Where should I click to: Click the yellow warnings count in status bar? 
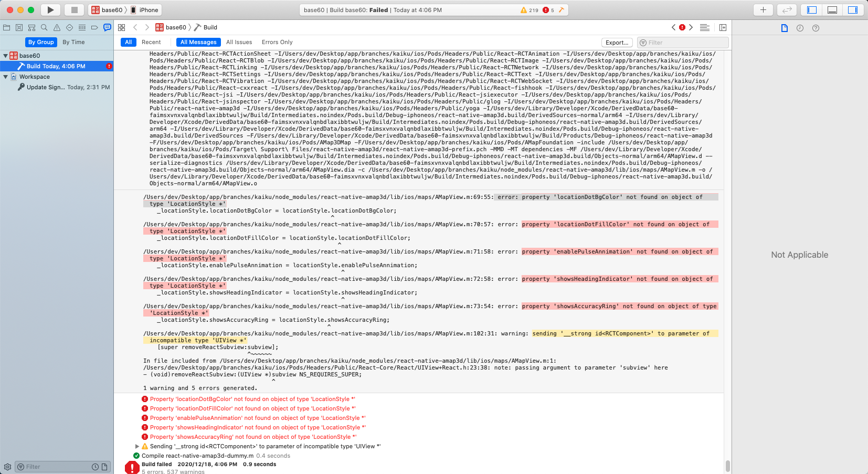click(530, 10)
